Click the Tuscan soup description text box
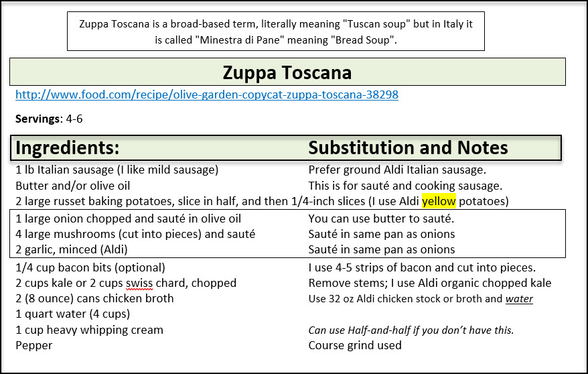The image size is (588, 374). point(275,32)
